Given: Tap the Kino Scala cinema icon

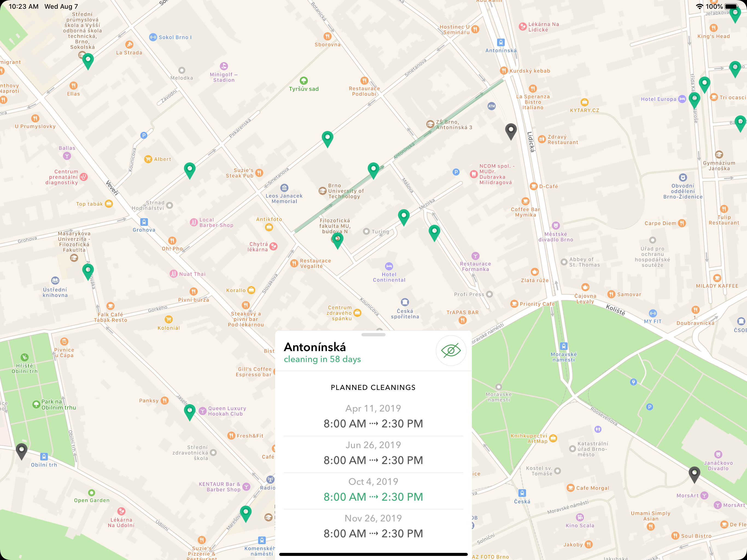Looking at the screenshot, I should 580,517.
